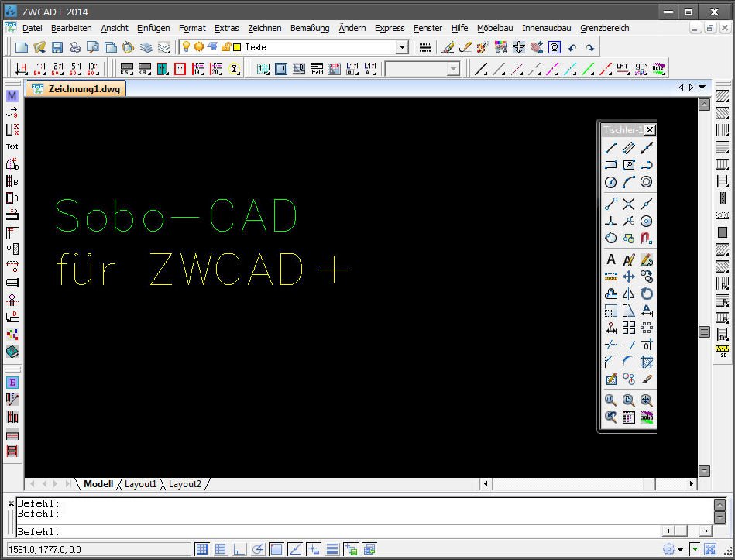Viewport: 735px width, 560px height.
Task: Select the magenta dashed line type
Action: pos(552,69)
